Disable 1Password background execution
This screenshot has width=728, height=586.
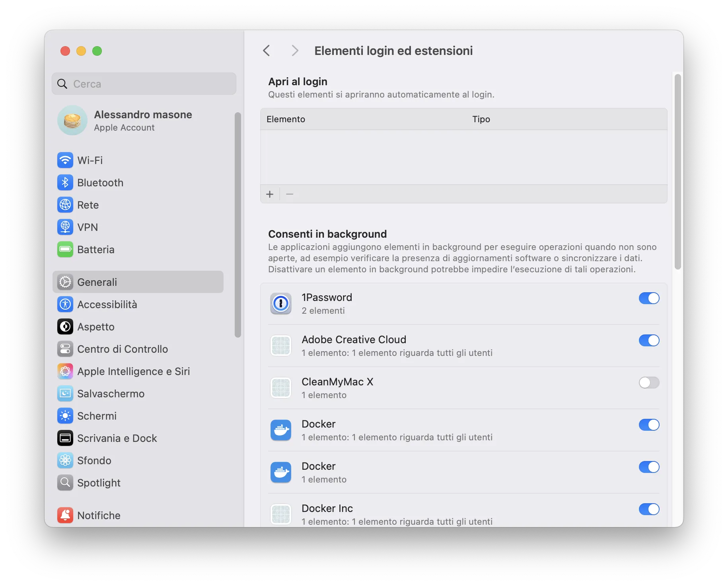[x=649, y=298]
